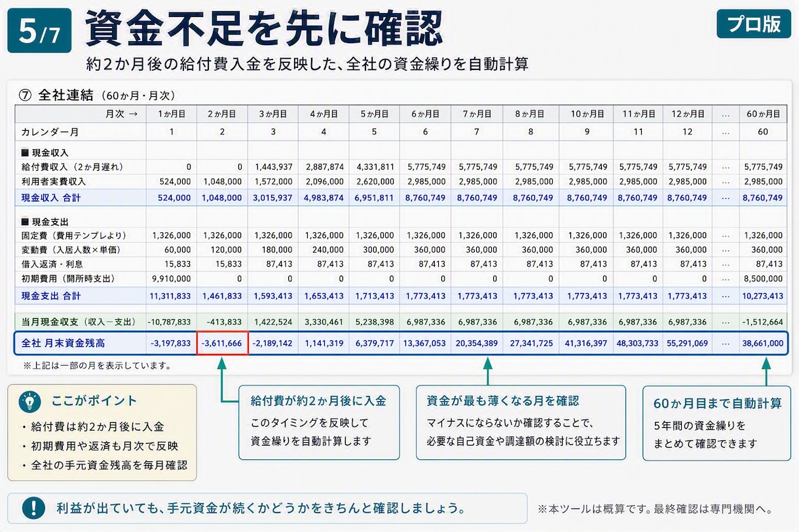Select the 4,331,811 給付費収入 value

click(374, 167)
